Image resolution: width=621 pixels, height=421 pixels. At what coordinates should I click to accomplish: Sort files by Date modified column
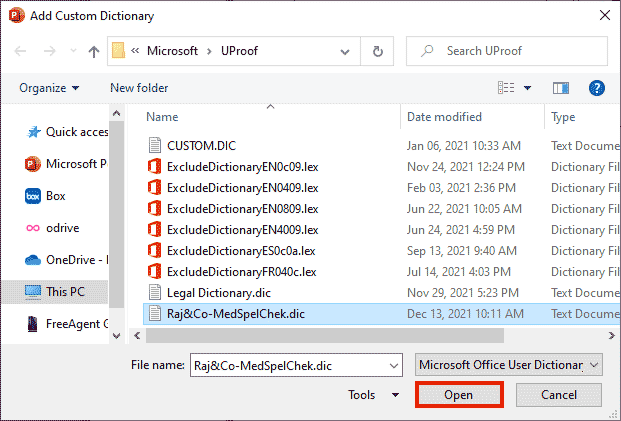click(444, 117)
